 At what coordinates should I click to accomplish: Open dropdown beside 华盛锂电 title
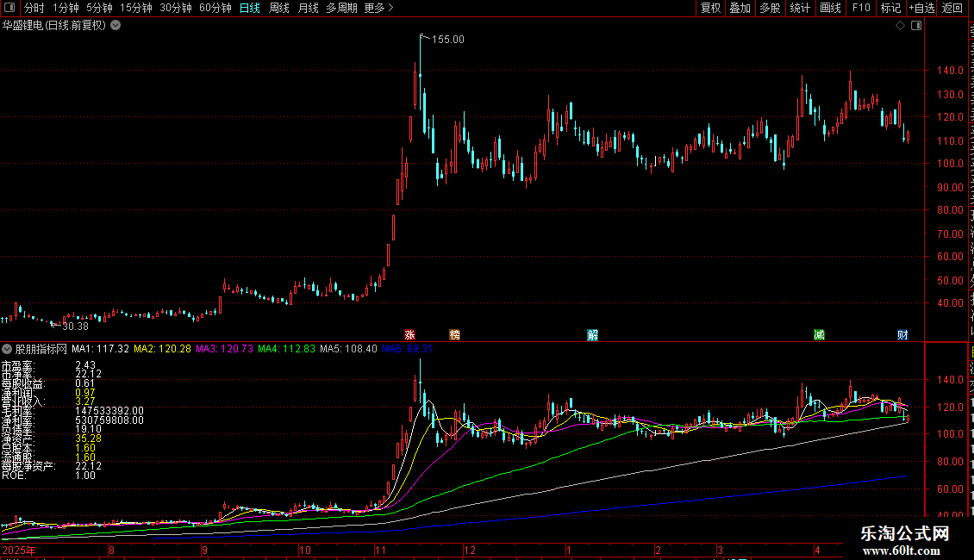116,26
